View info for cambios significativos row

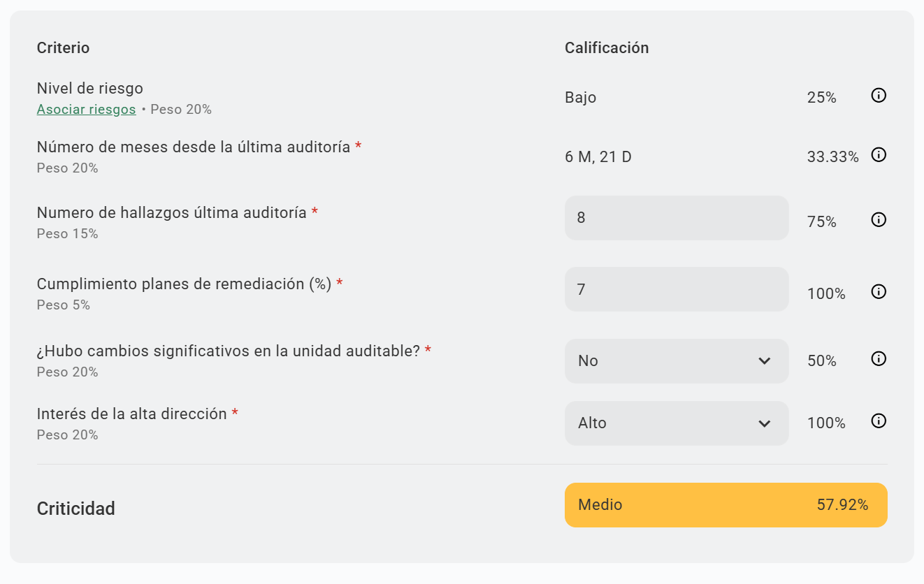point(879,358)
